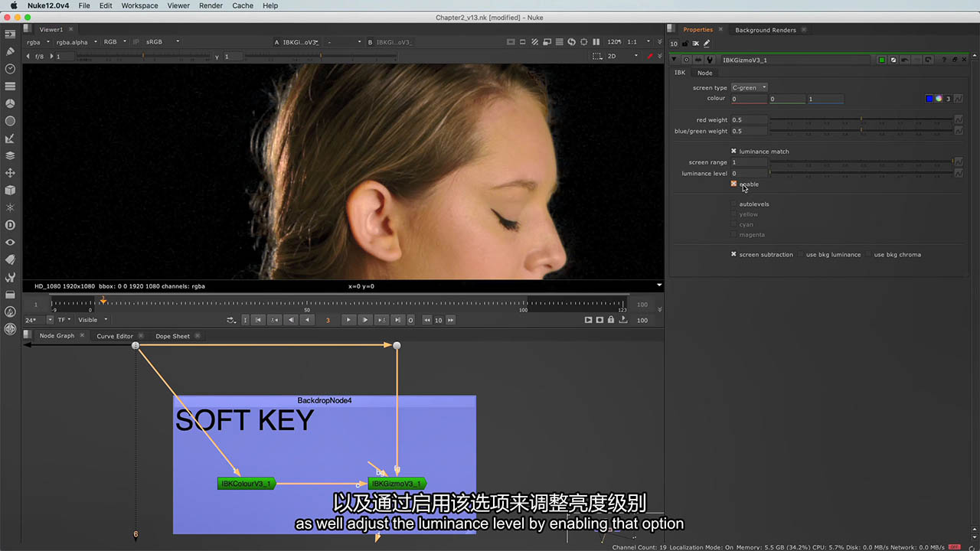The width and height of the screenshot is (980, 551).
Task: Open the Color nodes wheel icon
Action: point(11,103)
